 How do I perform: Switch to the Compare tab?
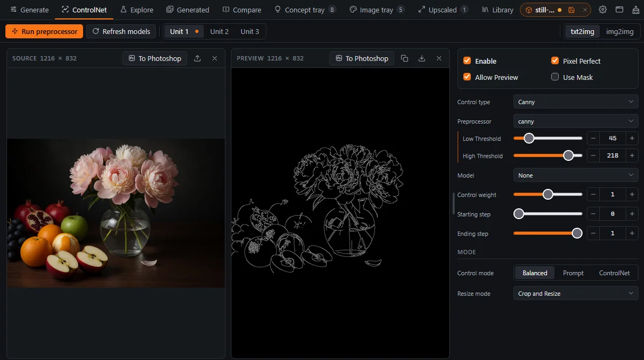click(x=242, y=10)
